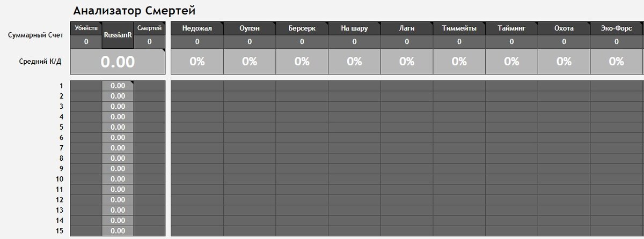The height and width of the screenshot is (239, 644).
Task: Select the На шару column header
Action: coord(354,28)
